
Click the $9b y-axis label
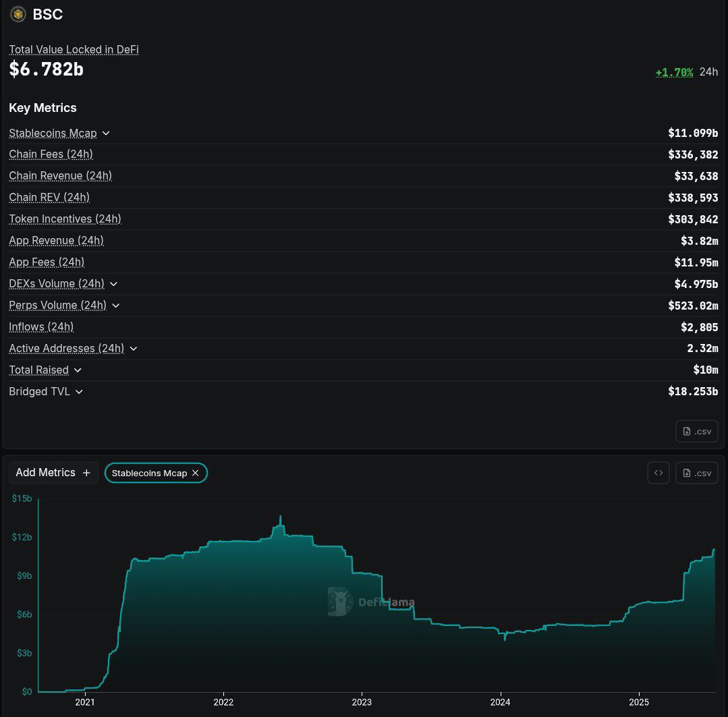coord(24,576)
